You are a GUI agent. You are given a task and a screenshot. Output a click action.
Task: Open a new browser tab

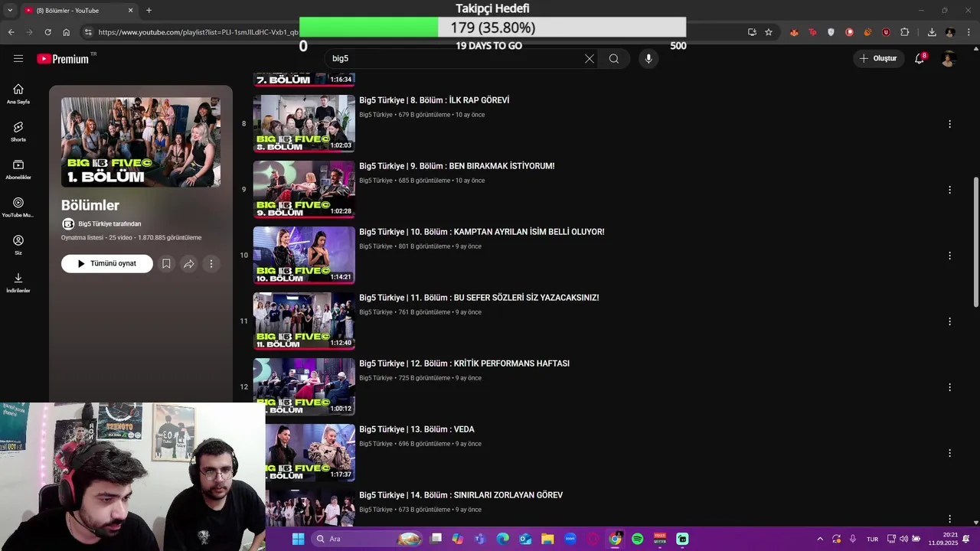pyautogui.click(x=149, y=10)
